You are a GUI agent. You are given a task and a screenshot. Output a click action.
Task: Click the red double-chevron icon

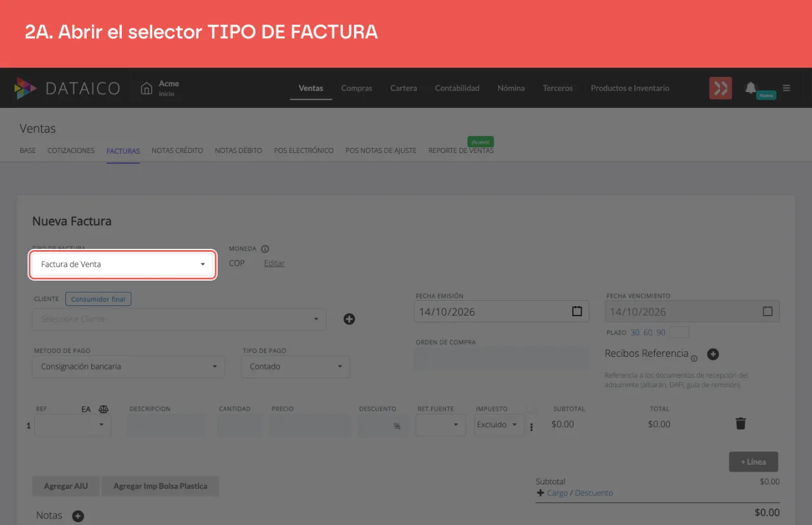tap(721, 88)
